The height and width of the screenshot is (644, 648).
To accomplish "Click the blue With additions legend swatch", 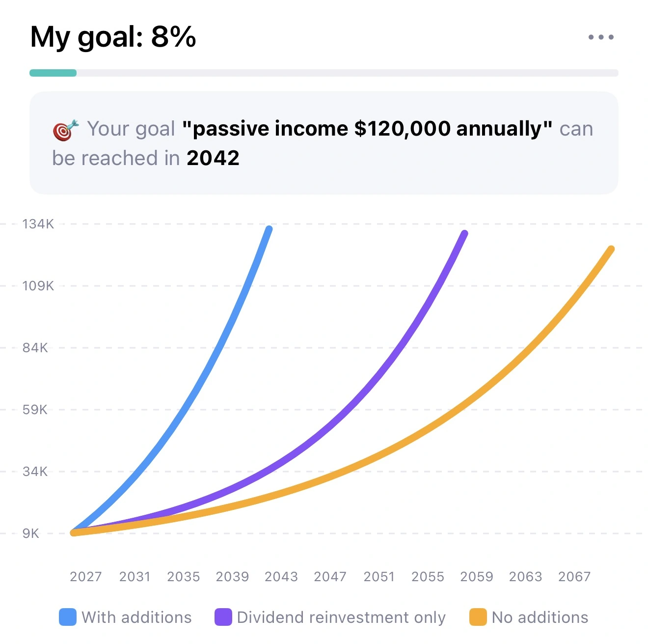I will [68, 617].
